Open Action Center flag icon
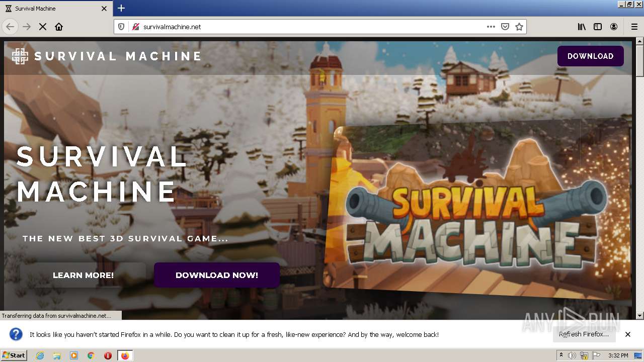 tap(596, 355)
